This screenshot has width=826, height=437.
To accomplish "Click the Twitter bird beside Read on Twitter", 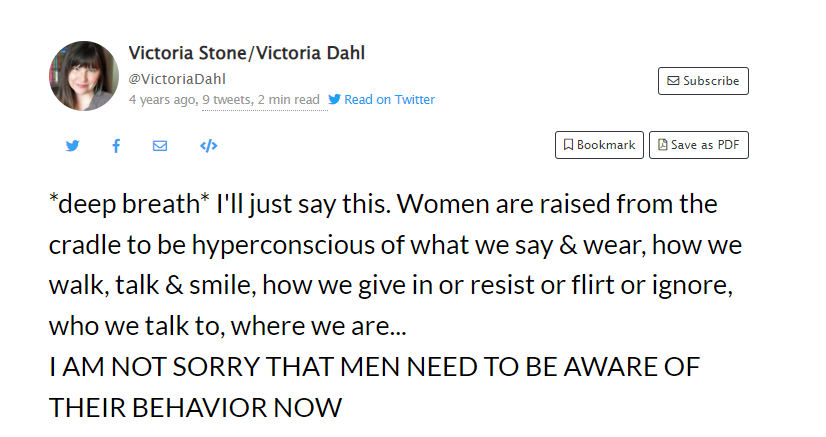I will (335, 100).
